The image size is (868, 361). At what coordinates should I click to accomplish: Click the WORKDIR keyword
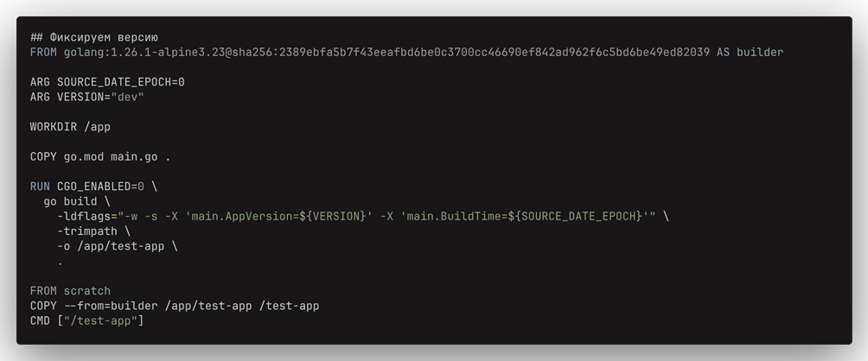[x=54, y=127]
